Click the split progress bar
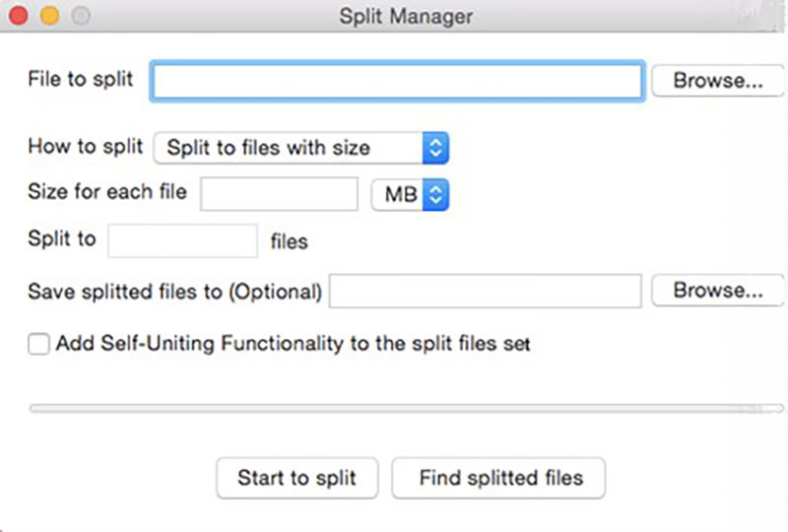Viewport: 788px width, 532px height. point(406,408)
